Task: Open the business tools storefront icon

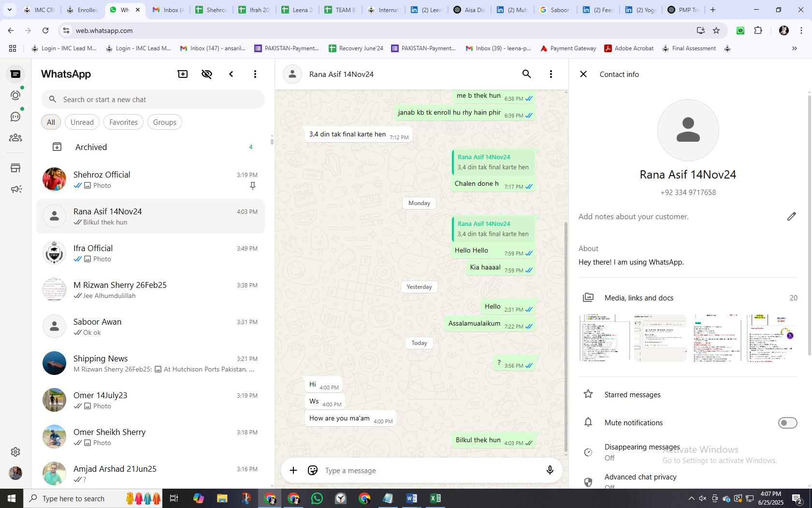Action: (x=15, y=168)
